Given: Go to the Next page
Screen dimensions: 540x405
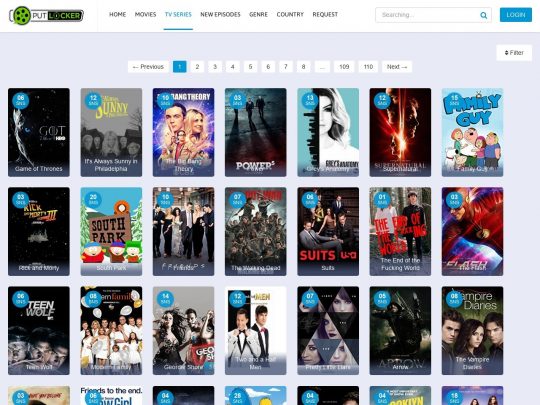Looking at the screenshot, I should pyautogui.click(x=397, y=67).
